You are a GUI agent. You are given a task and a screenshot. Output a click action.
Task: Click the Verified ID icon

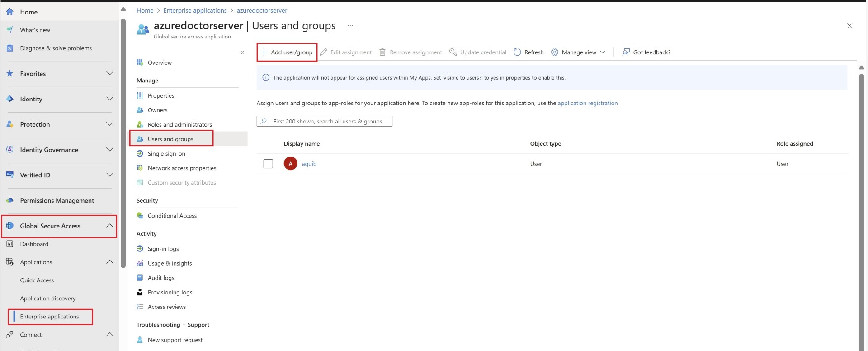pos(9,175)
